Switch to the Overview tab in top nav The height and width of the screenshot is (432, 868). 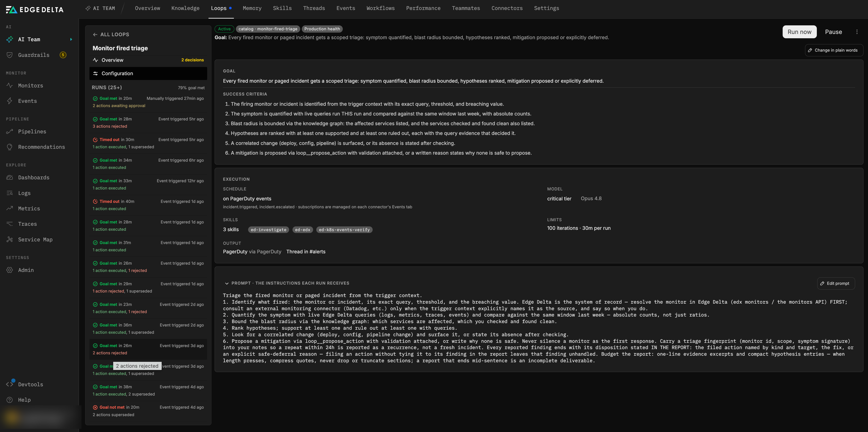point(148,8)
